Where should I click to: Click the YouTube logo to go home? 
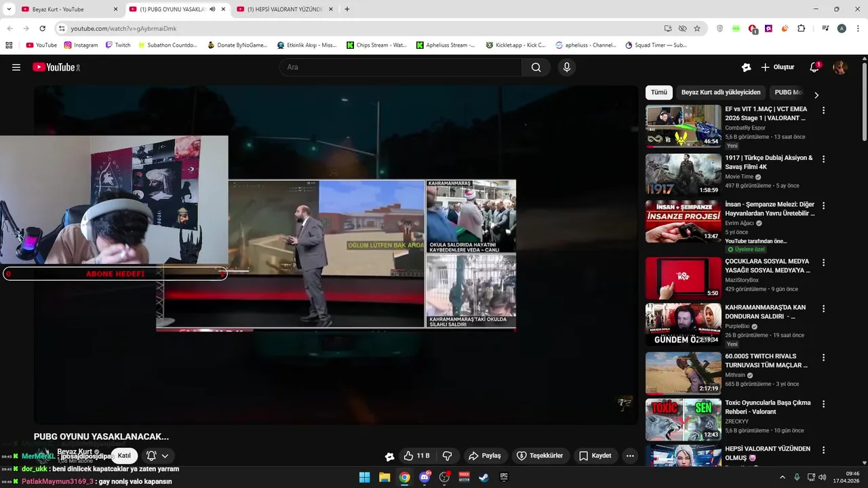point(56,67)
